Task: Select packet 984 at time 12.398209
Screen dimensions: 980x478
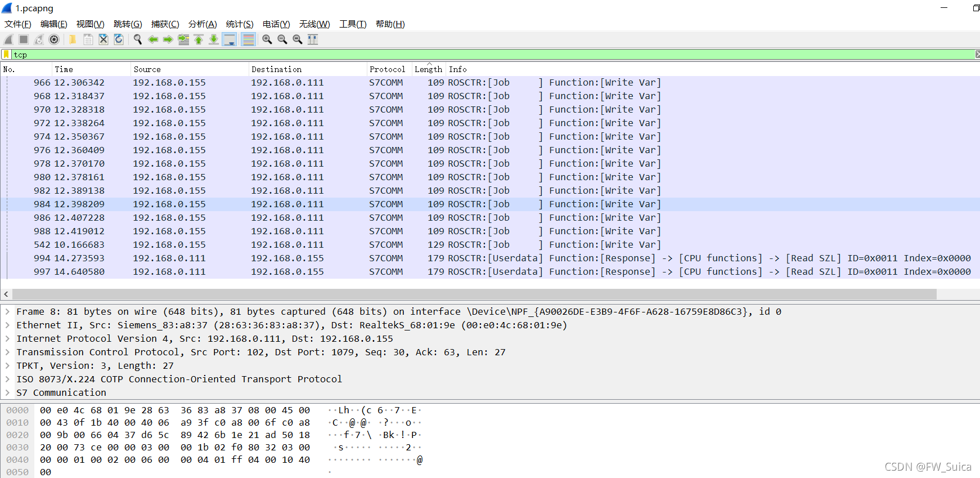Action: tap(490, 204)
